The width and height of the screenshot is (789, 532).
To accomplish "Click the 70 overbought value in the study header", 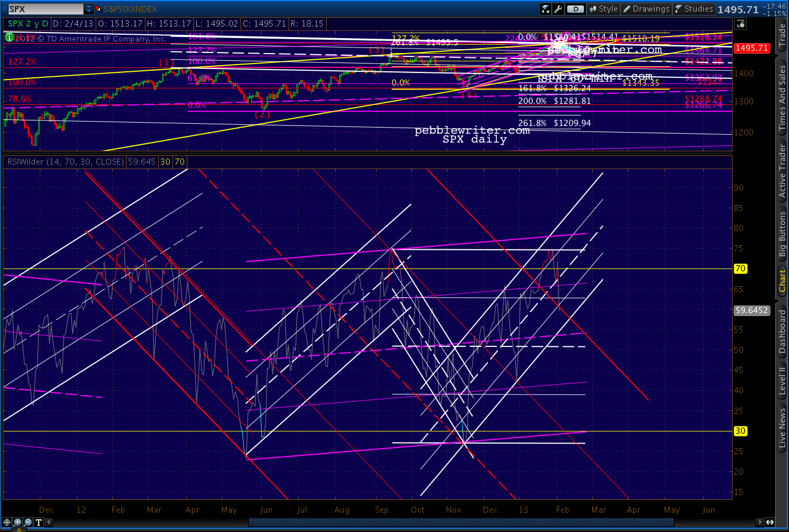I will coord(180,162).
